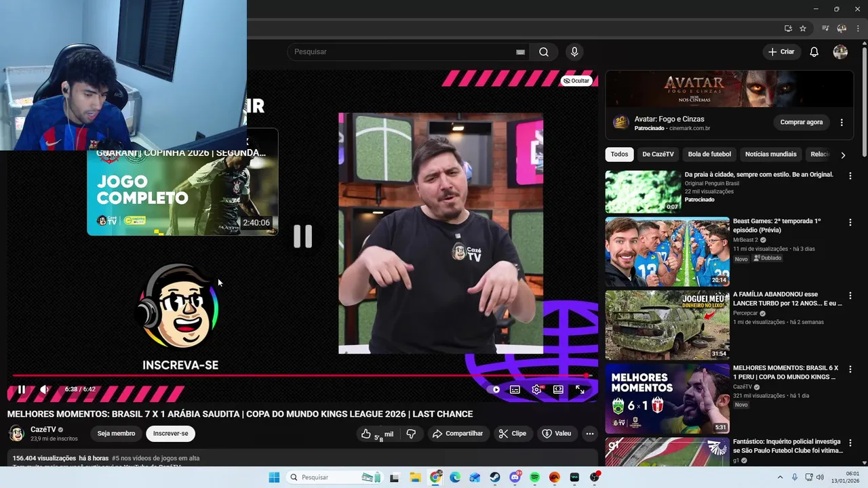Select the De CazéTV filter chip
The image size is (868, 488).
click(658, 155)
